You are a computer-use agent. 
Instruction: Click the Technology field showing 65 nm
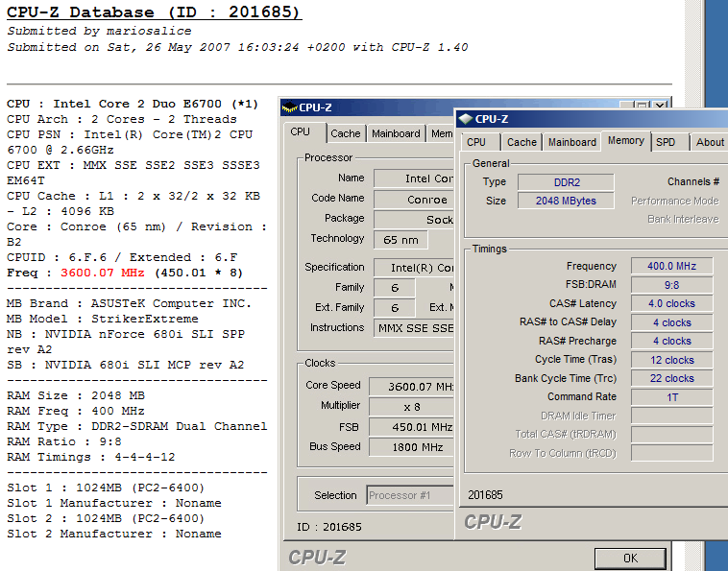point(400,240)
